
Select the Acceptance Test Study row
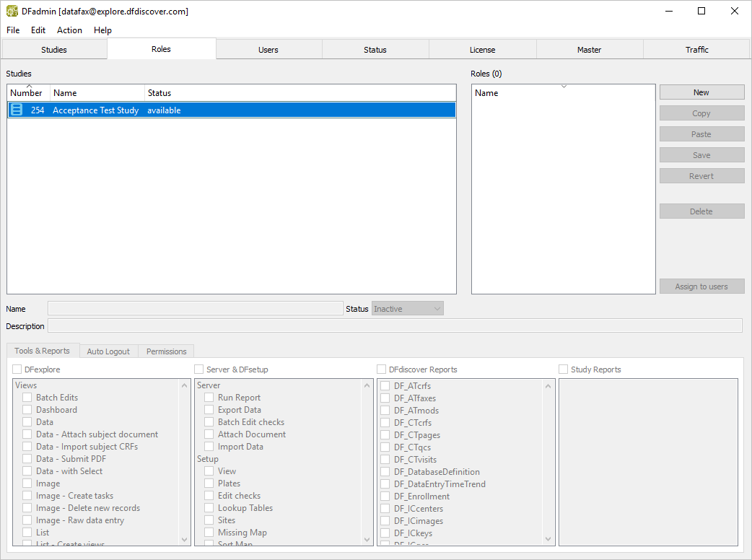point(231,110)
